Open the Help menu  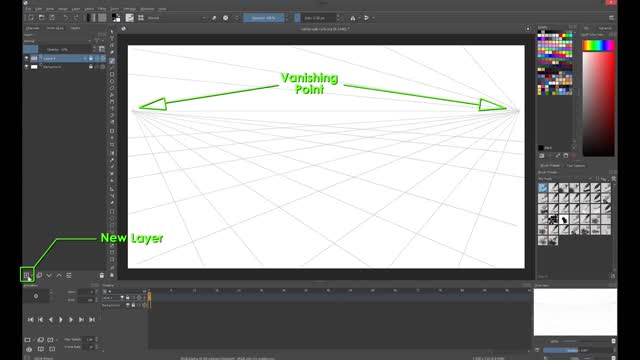coord(162,9)
